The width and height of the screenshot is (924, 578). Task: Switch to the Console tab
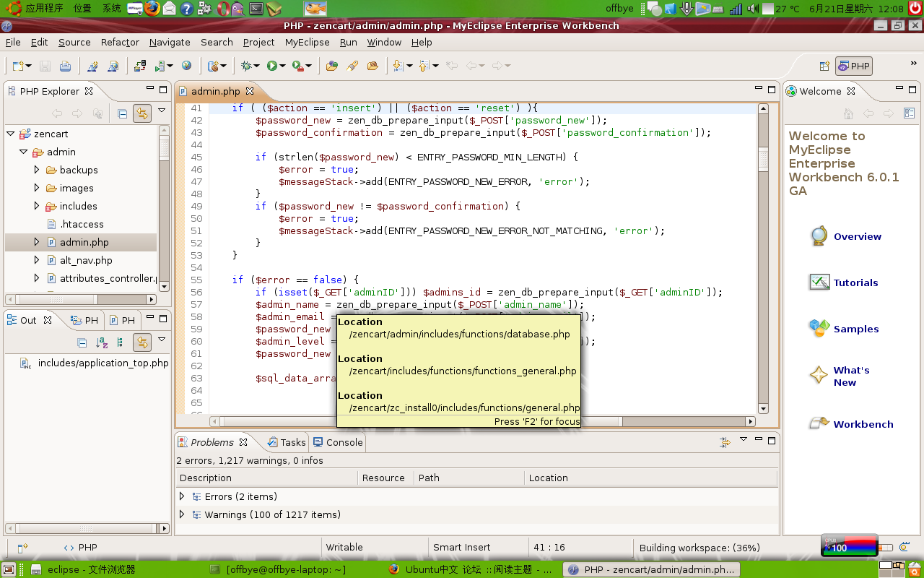click(338, 442)
